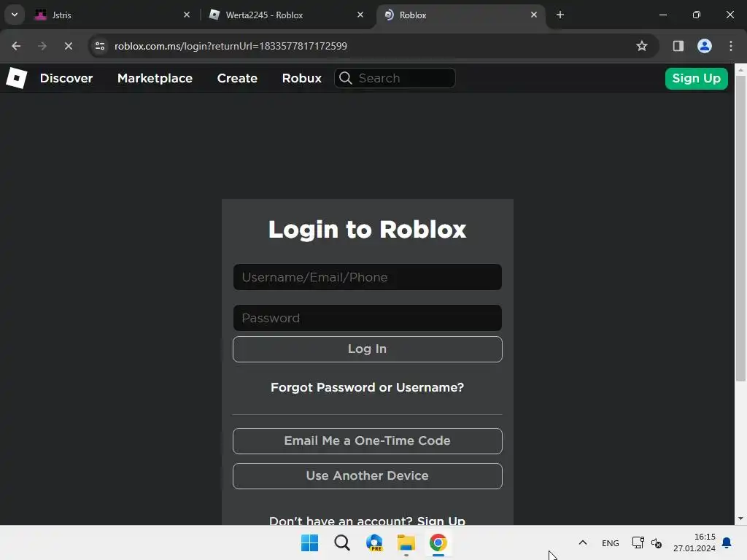Select the Roblox login tab
The width and height of the screenshot is (747, 560).
(460, 15)
